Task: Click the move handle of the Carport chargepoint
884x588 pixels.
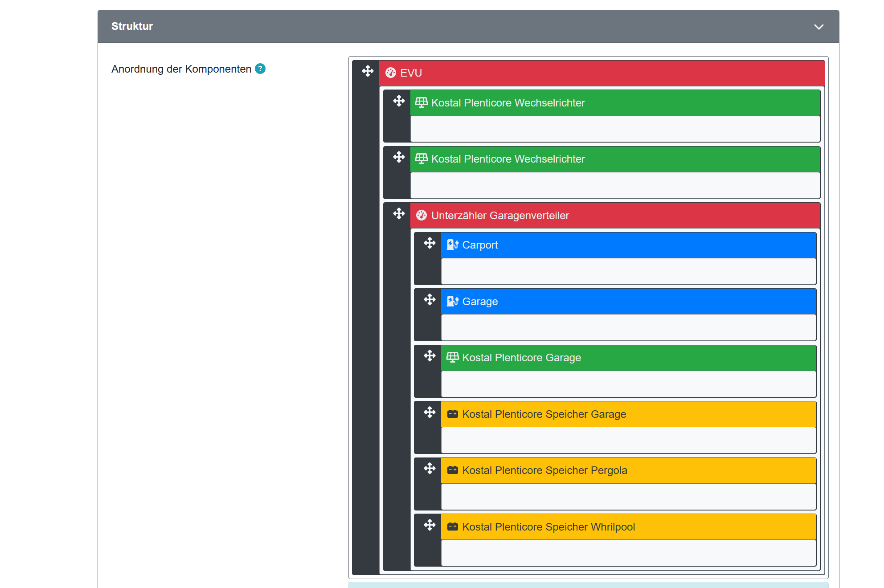Action: click(430, 243)
